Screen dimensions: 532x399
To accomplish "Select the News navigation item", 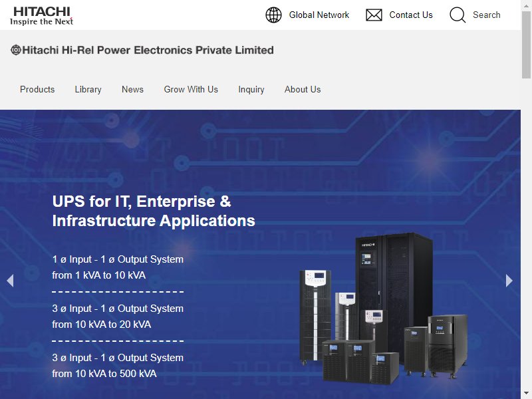I will 132,89.
